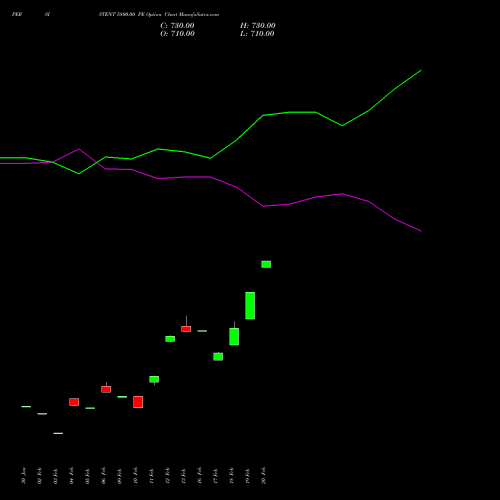This screenshot has width=500, height=500.
Task: Click the 06 Feb date axis label
Action: pyautogui.click(x=103, y=476)
